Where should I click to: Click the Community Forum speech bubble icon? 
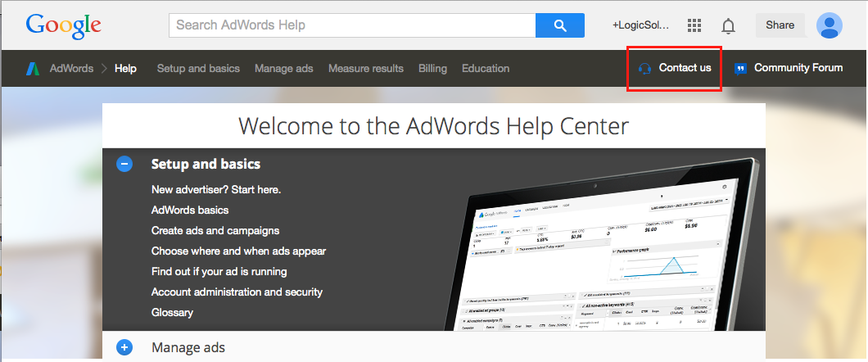pos(740,69)
